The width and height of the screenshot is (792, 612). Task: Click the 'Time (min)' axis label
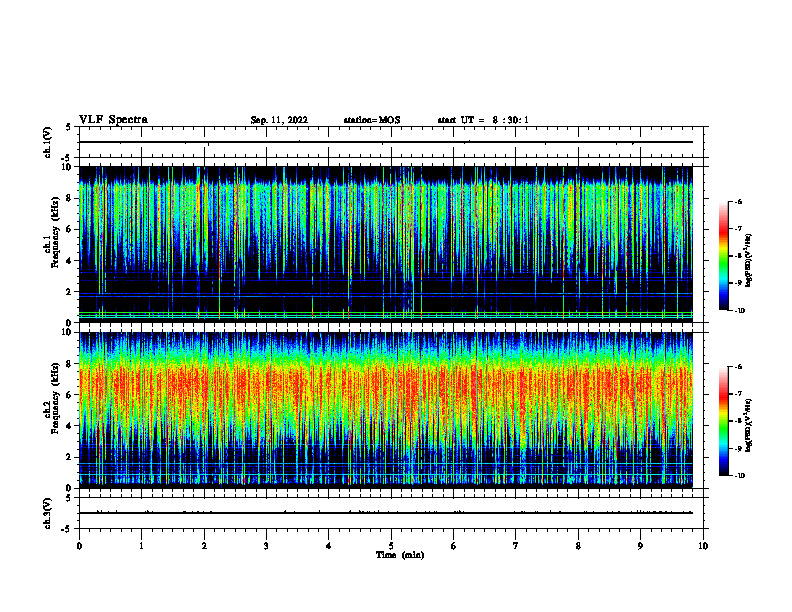(x=400, y=555)
